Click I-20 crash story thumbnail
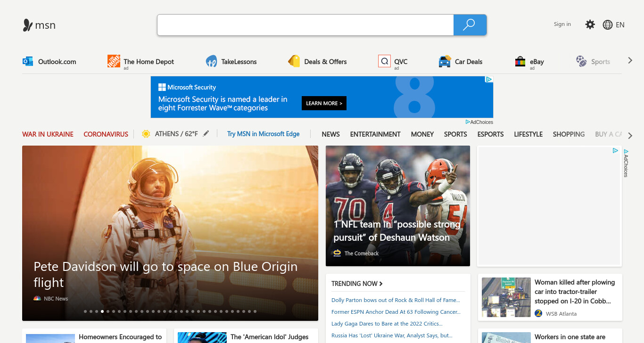This screenshot has height=343, width=644. coord(506,297)
